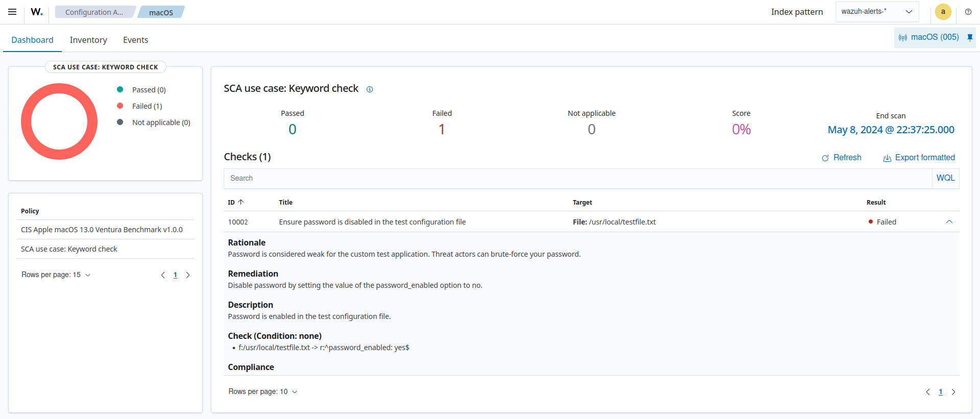Switch to the Inventory tab
980x419 pixels.
click(x=88, y=40)
